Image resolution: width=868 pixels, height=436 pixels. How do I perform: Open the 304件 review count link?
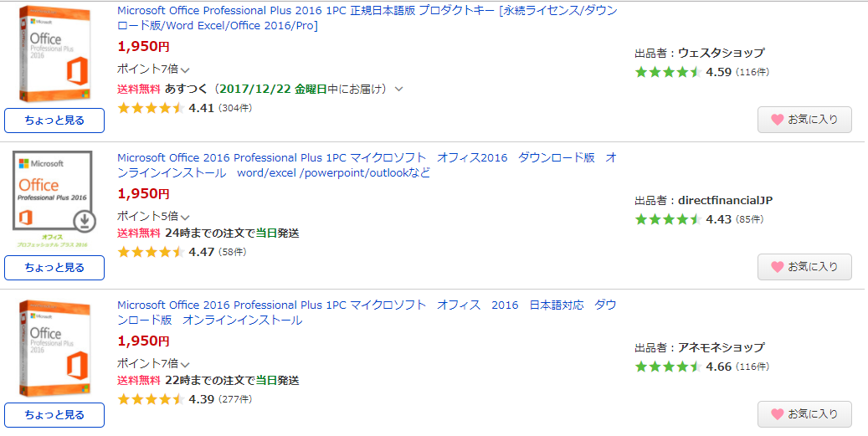pyautogui.click(x=235, y=108)
